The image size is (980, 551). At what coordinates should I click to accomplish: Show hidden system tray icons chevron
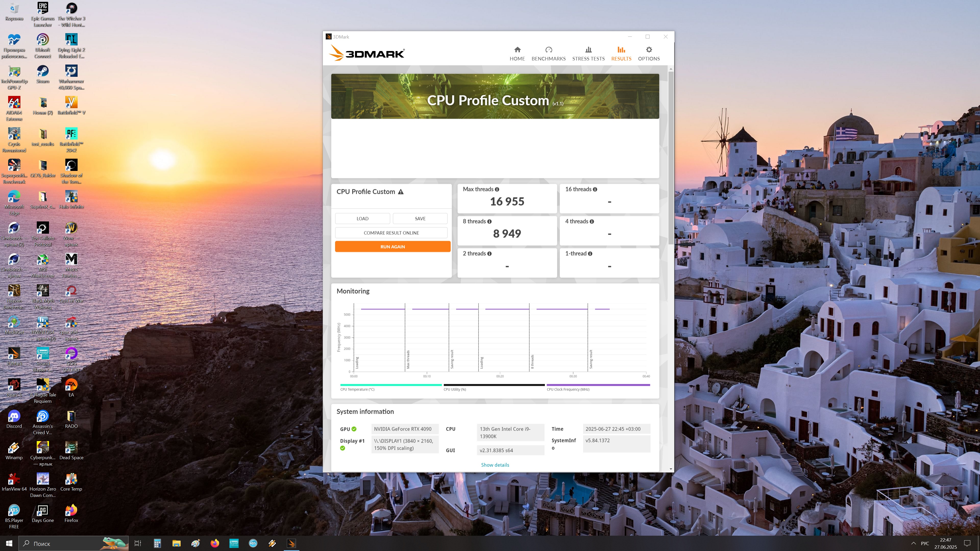913,543
